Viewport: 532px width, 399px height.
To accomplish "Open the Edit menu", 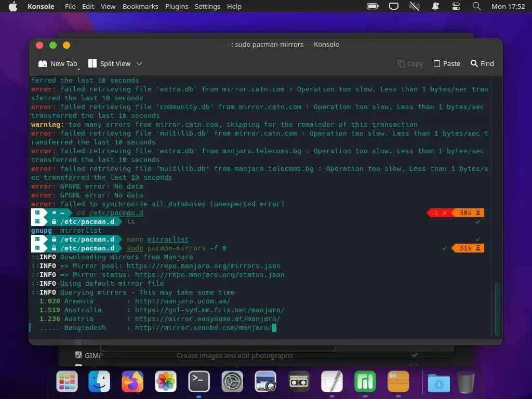I will click(x=88, y=6).
